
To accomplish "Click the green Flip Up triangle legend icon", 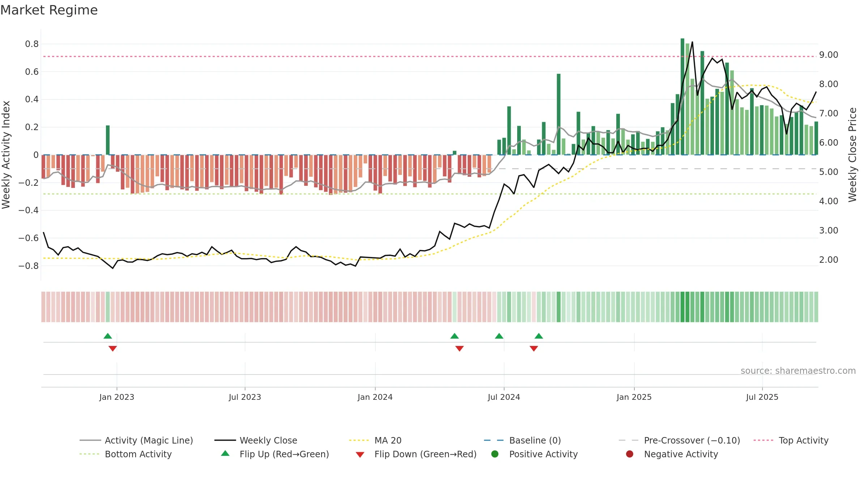I will [225, 453].
